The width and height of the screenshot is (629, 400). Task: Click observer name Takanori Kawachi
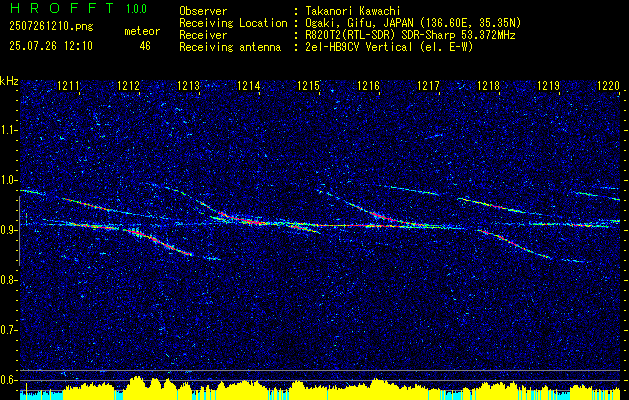tap(351, 11)
